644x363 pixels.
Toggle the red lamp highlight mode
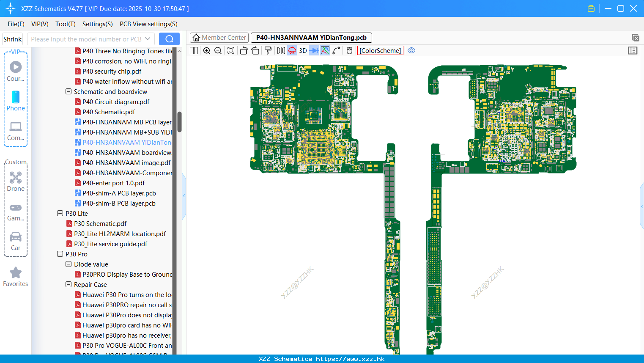tap(292, 50)
